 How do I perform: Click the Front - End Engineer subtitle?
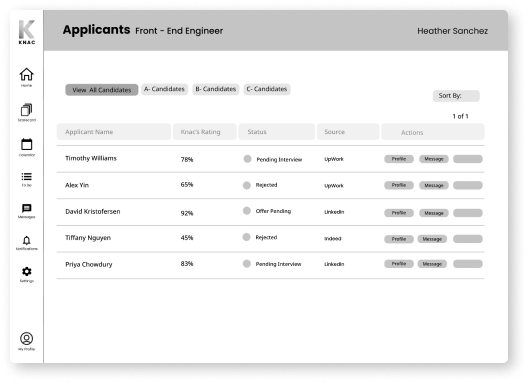(179, 31)
